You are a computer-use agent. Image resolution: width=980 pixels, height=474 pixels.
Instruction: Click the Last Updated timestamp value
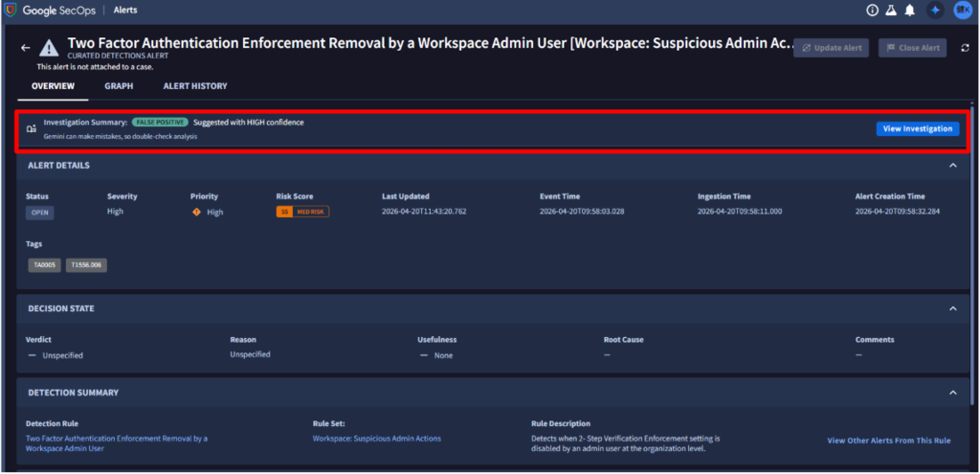(x=424, y=212)
